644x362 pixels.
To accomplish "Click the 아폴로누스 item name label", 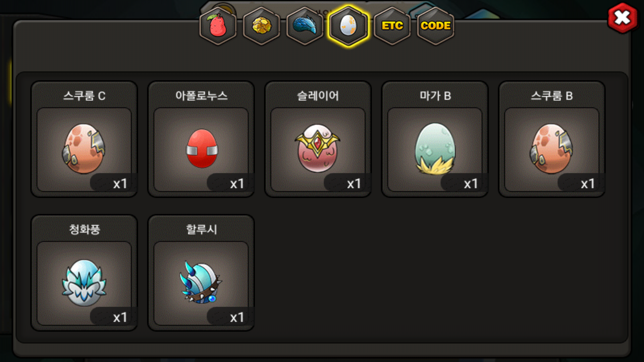I will pos(201,96).
